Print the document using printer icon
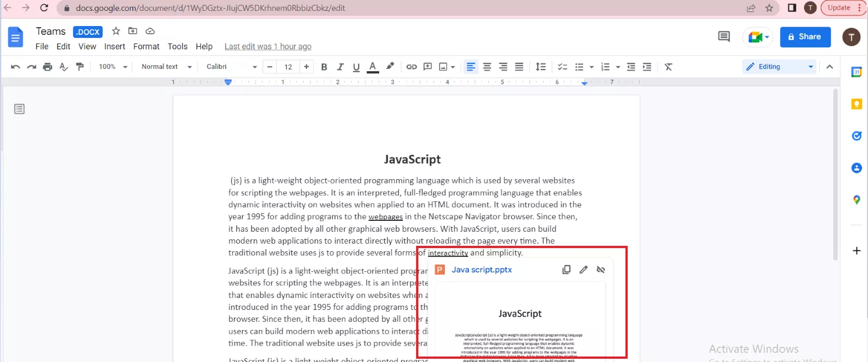Screen dimensions: 868x362 click(48, 67)
